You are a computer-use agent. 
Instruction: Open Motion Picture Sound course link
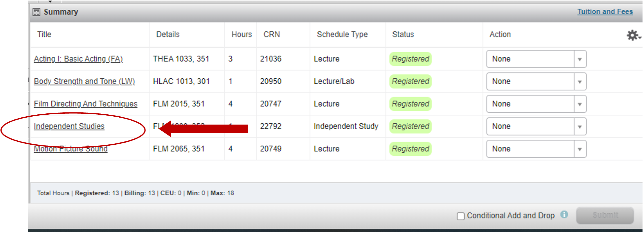point(71,149)
